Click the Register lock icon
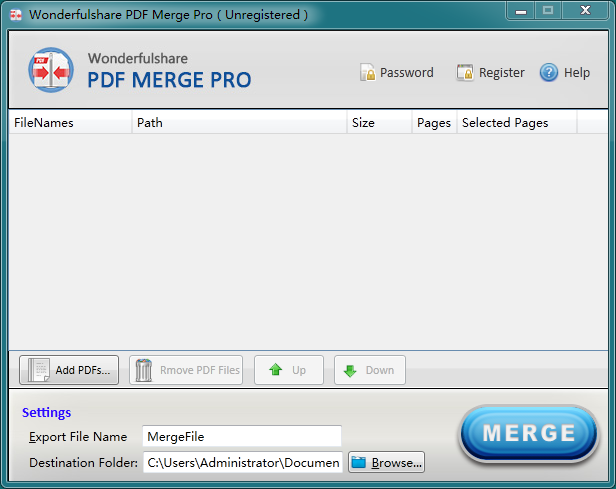The image size is (616, 489). (465, 73)
